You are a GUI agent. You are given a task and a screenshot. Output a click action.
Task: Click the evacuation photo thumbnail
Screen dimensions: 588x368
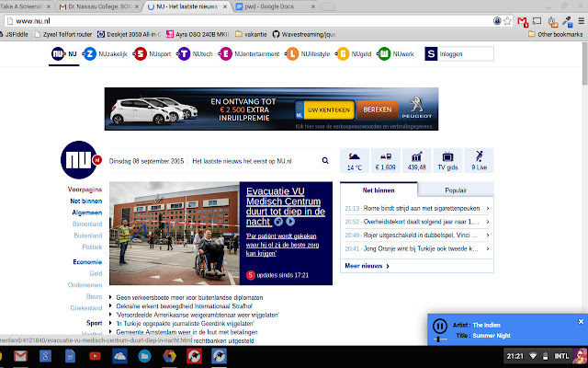coord(175,233)
